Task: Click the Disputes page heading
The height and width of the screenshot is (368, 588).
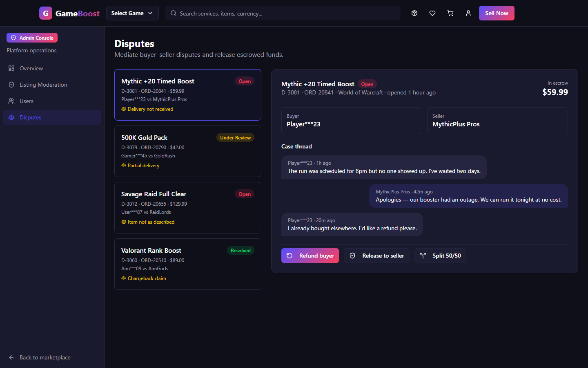Action: pos(134,44)
